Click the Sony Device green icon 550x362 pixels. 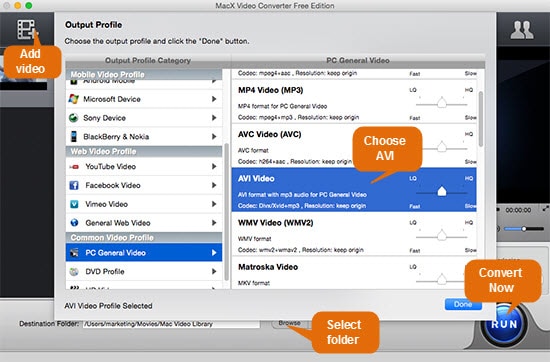coord(74,118)
